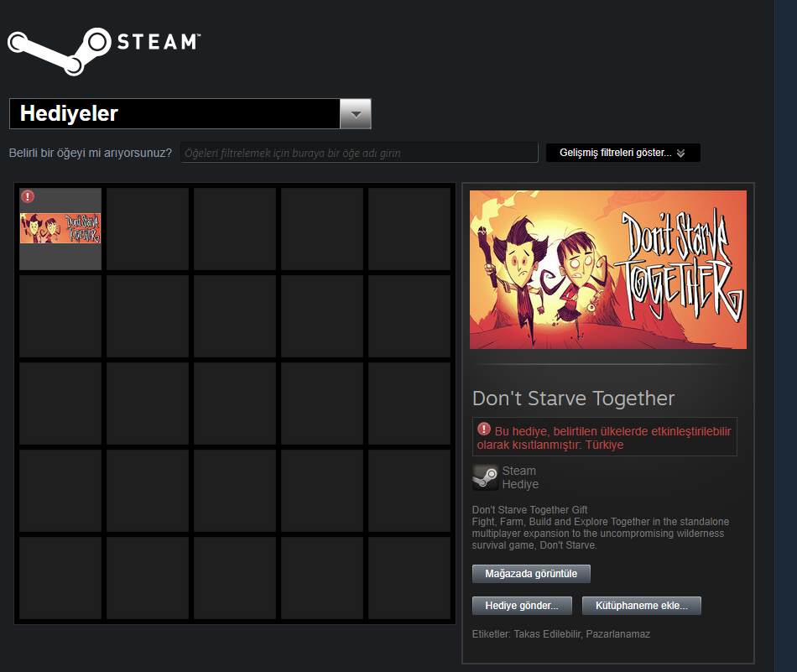Screen dimensions: 797x672
Task: Click Belirli bir öğeyi mi arıyorsunuz label
Action: click(x=91, y=153)
